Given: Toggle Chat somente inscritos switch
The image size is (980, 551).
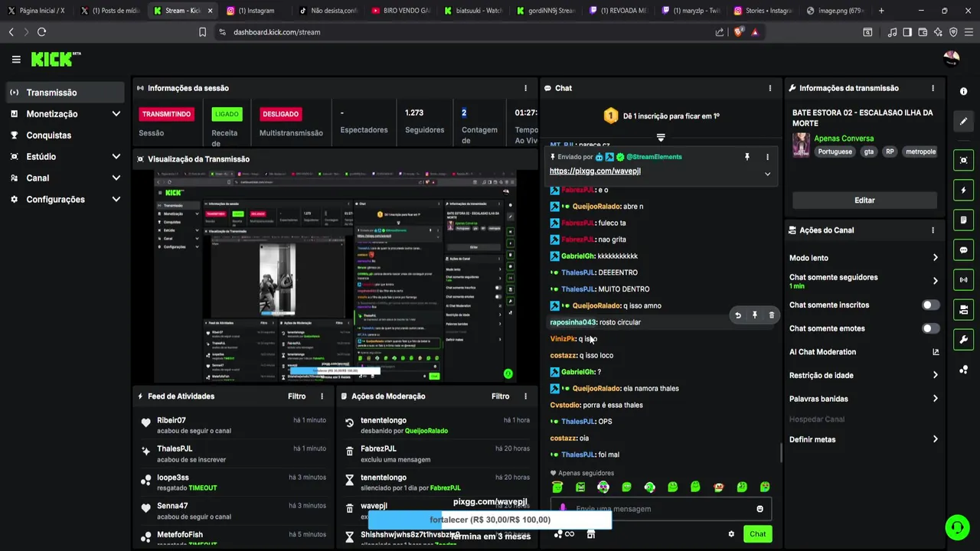Looking at the screenshot, I should click(930, 305).
